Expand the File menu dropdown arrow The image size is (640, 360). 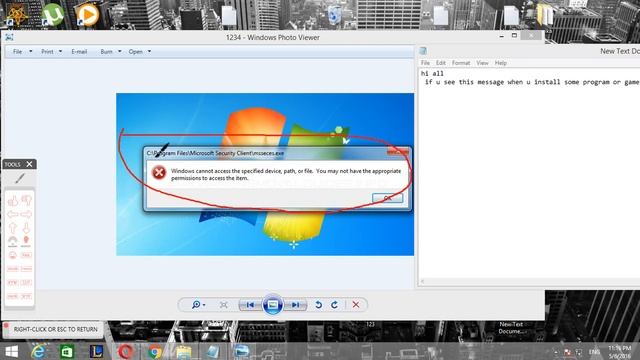click(31, 51)
